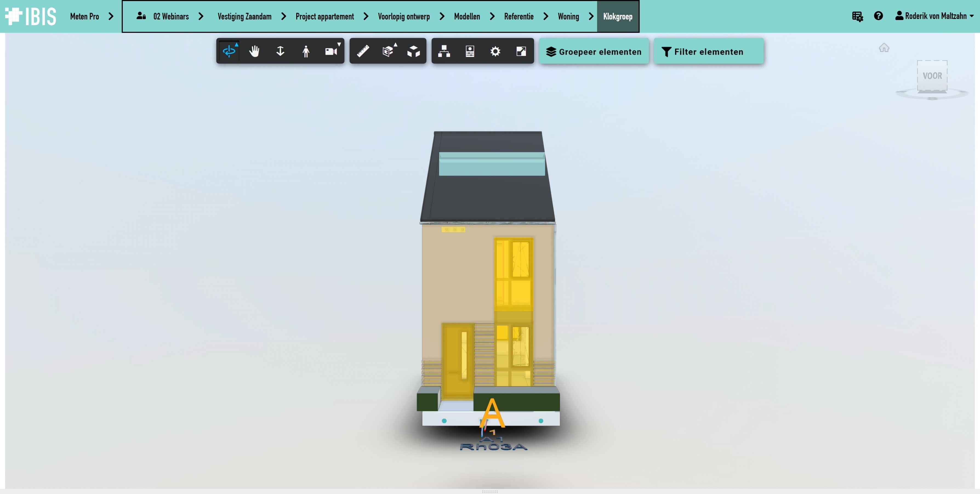Image resolution: width=980 pixels, height=494 pixels.
Task: Click the VOOR face of view cube
Action: tap(932, 76)
